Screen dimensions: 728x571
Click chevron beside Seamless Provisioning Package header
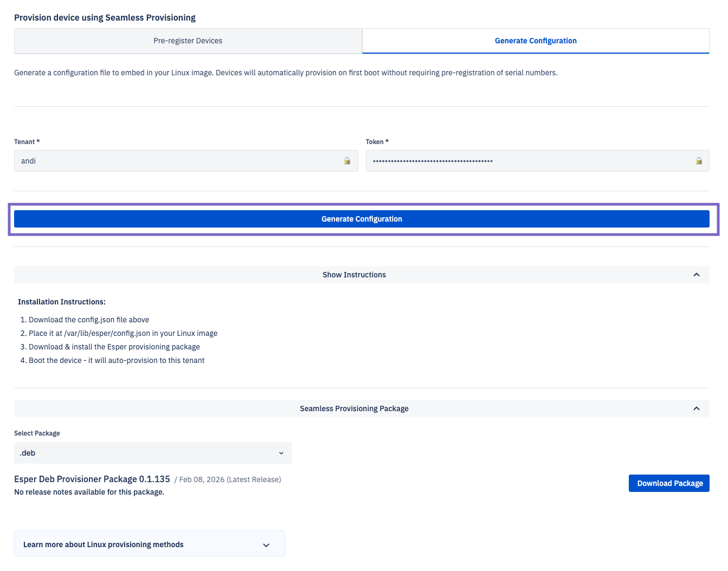point(696,408)
